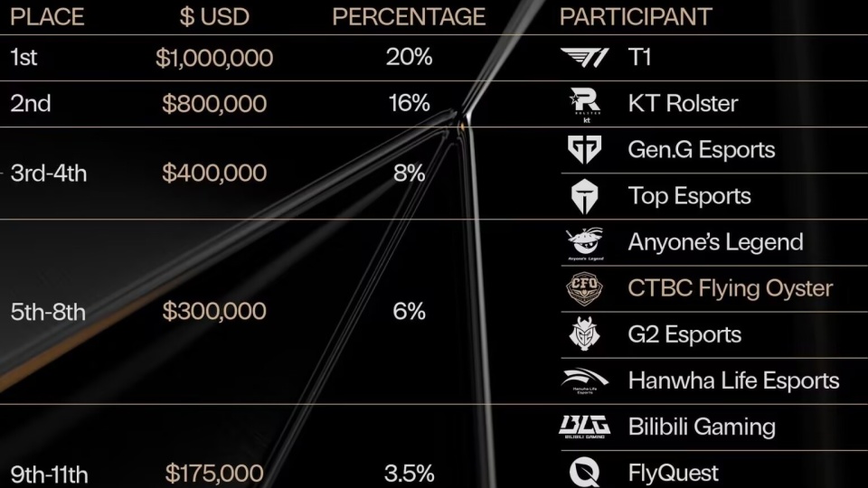
Task: Click the PARTICIPANT column header
Action: (x=636, y=16)
